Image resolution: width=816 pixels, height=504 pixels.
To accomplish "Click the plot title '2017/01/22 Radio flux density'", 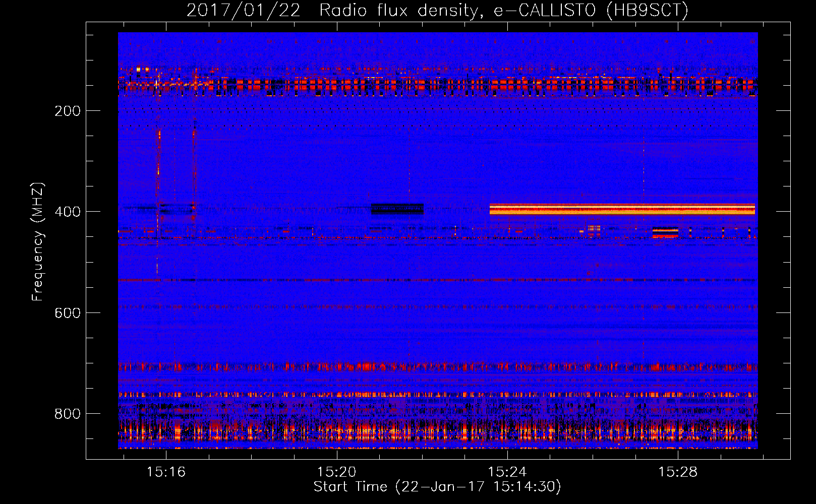I will click(333, 10).
